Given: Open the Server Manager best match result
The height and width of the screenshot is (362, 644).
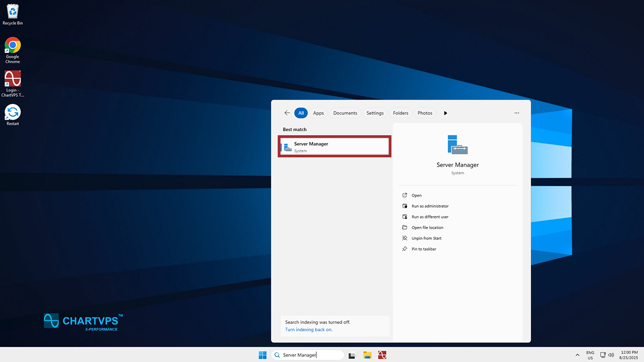Looking at the screenshot, I should (x=335, y=147).
